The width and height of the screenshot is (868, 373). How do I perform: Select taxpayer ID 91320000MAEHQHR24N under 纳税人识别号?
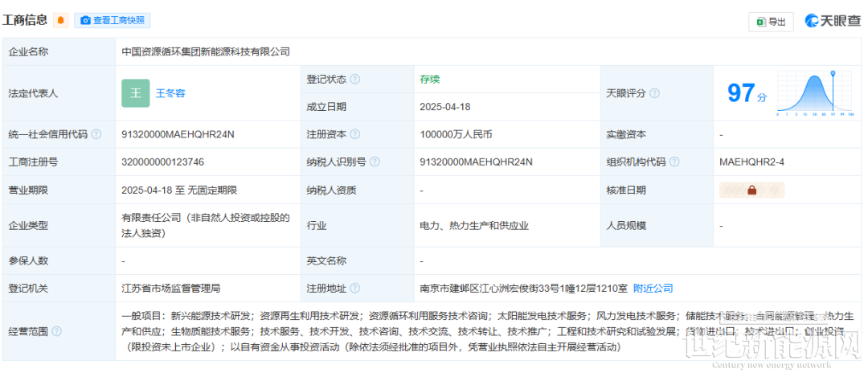click(476, 162)
